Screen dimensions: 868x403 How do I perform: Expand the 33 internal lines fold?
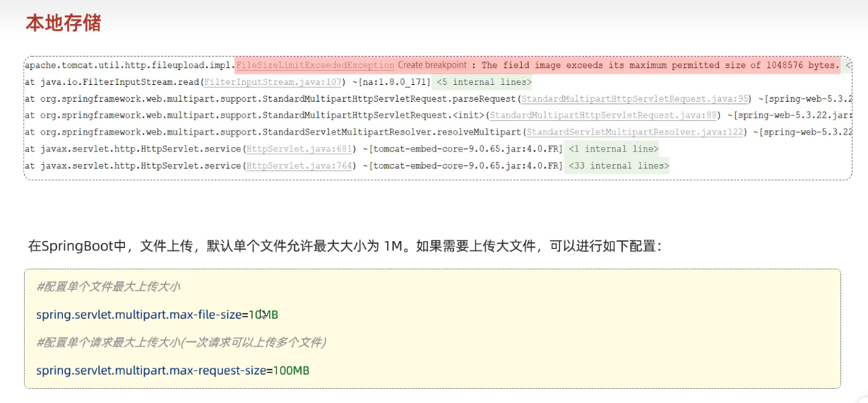[617, 165]
